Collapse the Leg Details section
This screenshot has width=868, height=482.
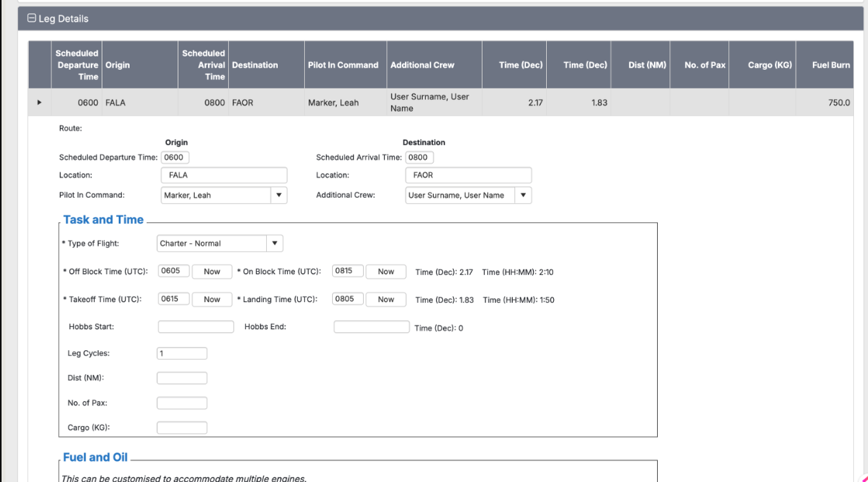[x=32, y=19]
